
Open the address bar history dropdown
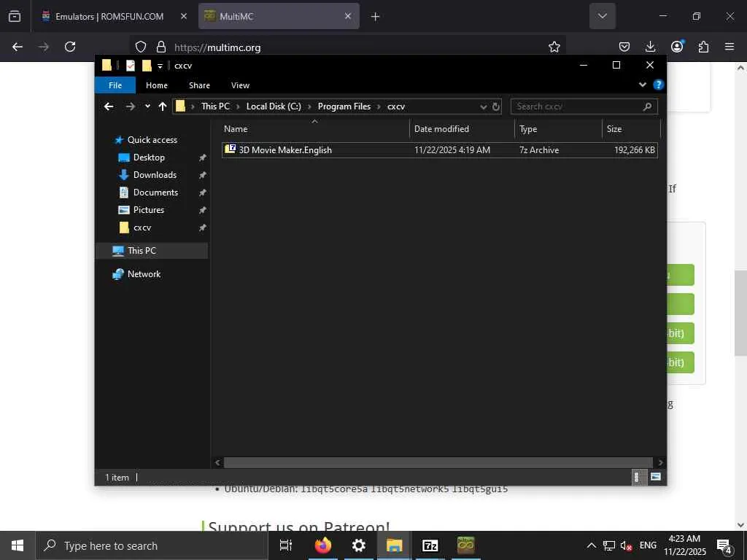[484, 106]
